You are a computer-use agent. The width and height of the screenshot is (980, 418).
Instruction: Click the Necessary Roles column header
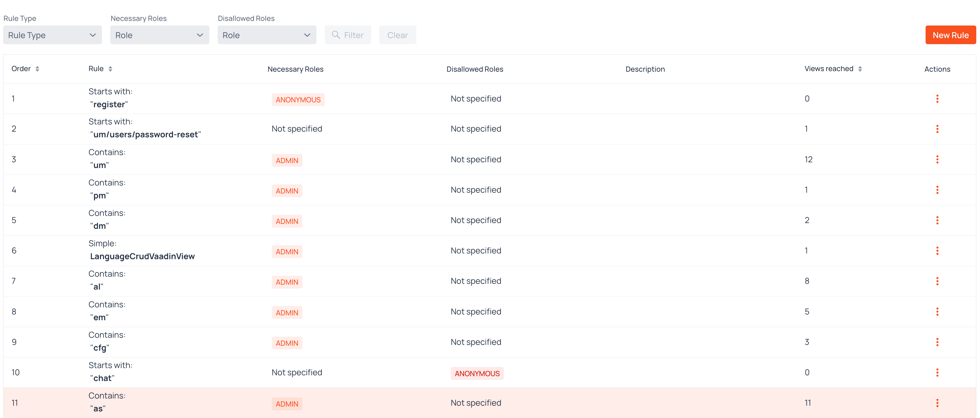(x=296, y=69)
